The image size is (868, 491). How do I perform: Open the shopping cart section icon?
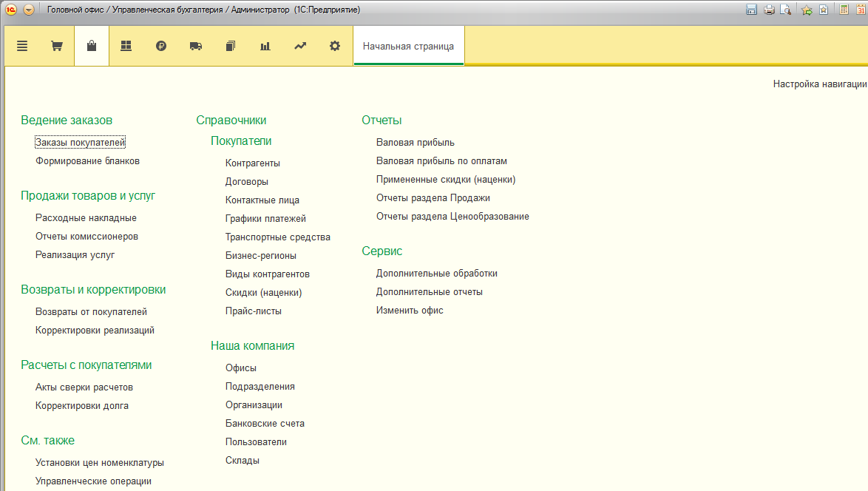click(x=56, y=46)
